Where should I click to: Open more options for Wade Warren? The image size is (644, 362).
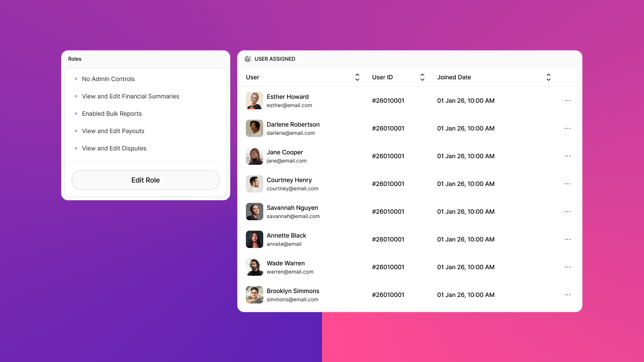pyautogui.click(x=567, y=267)
